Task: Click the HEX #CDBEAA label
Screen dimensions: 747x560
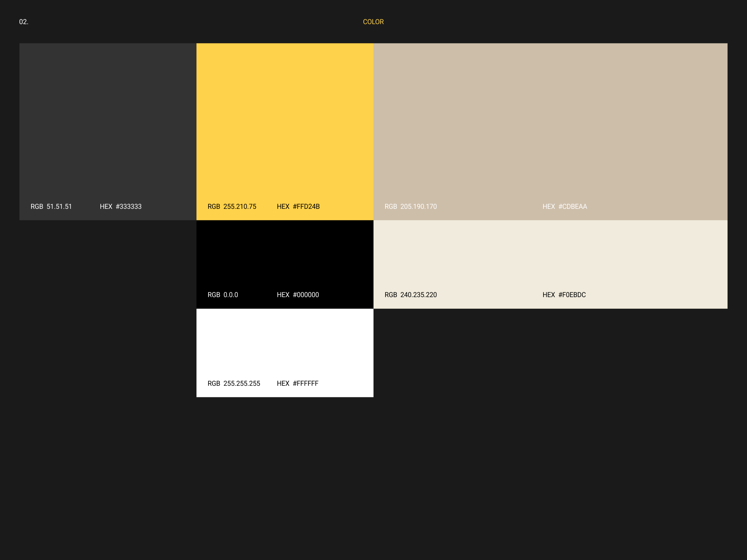Action: tap(565, 206)
